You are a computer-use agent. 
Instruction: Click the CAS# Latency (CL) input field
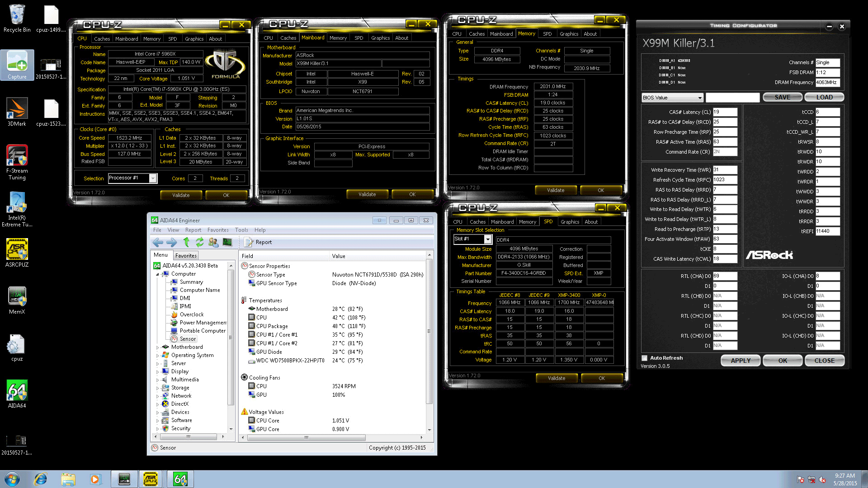tap(725, 112)
